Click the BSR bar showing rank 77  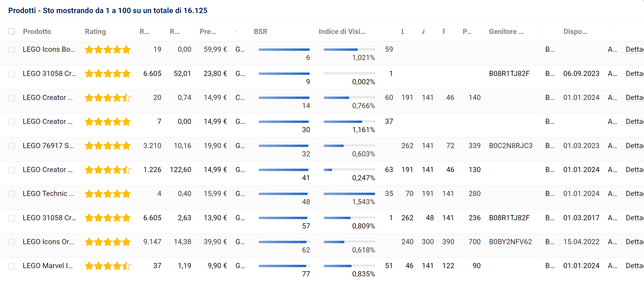point(284,266)
